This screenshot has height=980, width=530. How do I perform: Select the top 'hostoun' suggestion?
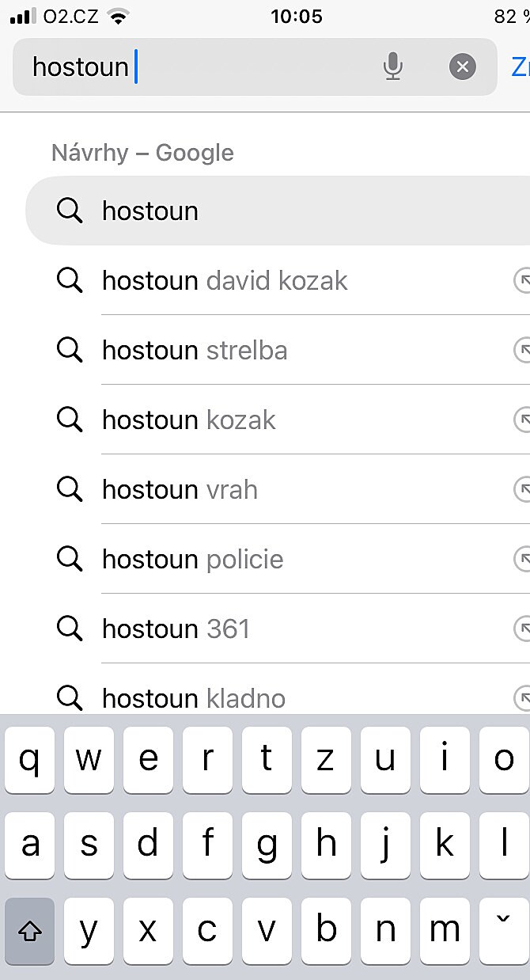tap(150, 211)
